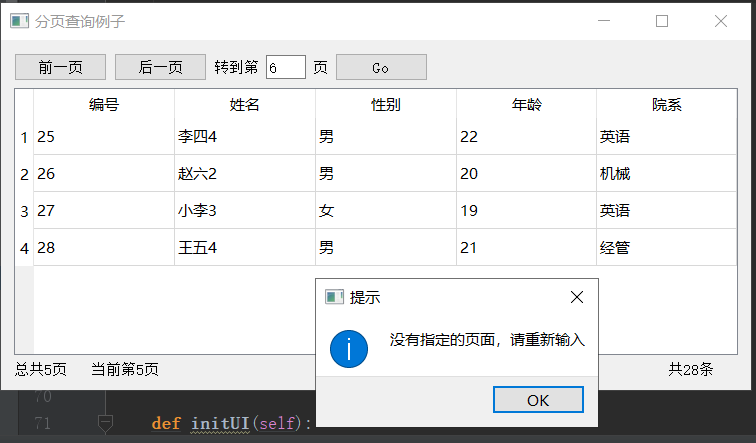The image size is (756, 443).
Task: Select row header 2
Action: pos(25,174)
